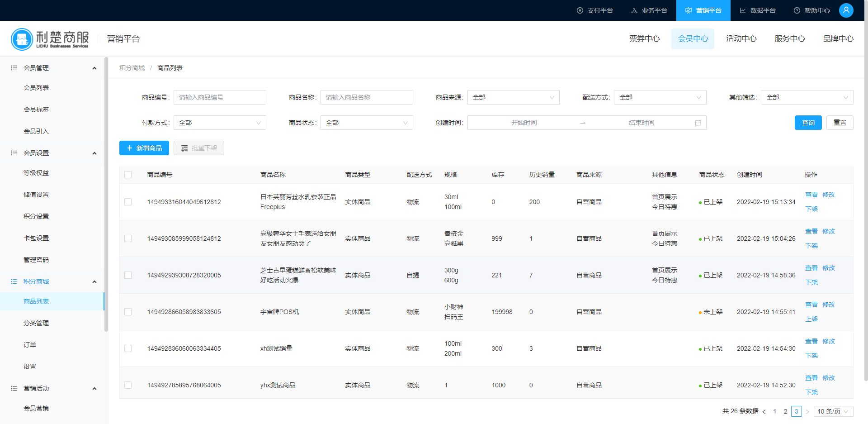Switch to the 票券中心 tab
The image size is (868, 424).
tap(644, 39)
